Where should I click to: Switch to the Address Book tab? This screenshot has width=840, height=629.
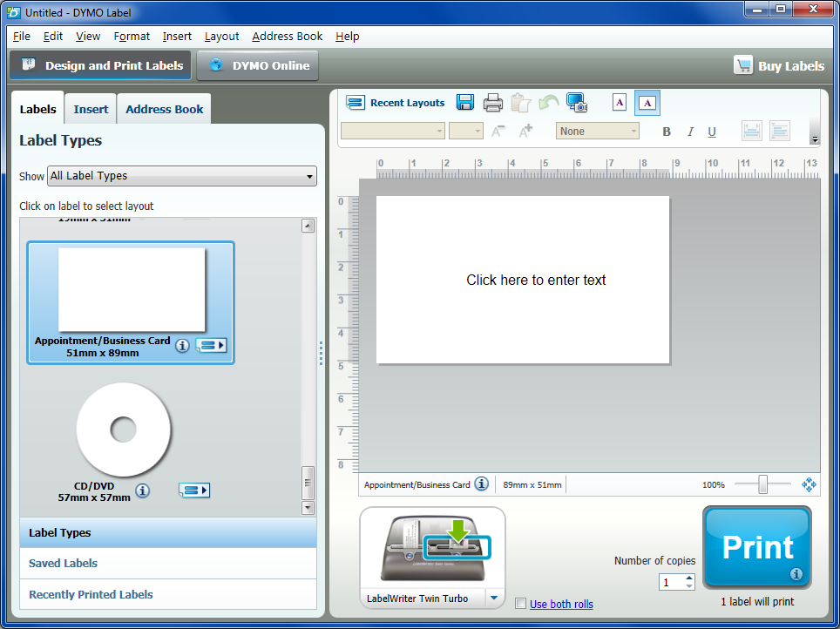click(x=164, y=108)
